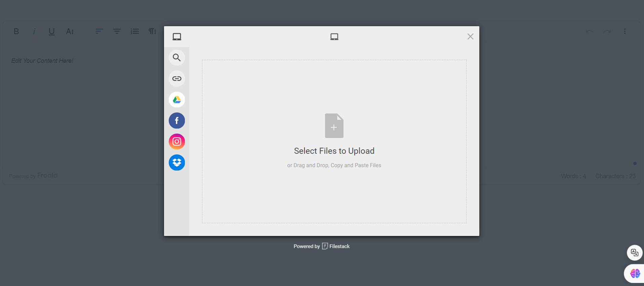The width and height of the screenshot is (644, 286).
Task: Click the Characters count in status bar
Action: coord(615,176)
